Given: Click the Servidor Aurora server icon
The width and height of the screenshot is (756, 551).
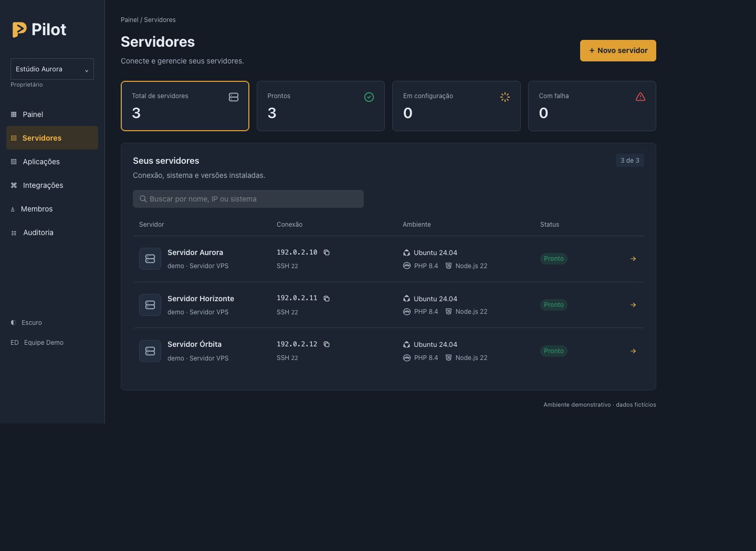Looking at the screenshot, I should click(x=150, y=259).
